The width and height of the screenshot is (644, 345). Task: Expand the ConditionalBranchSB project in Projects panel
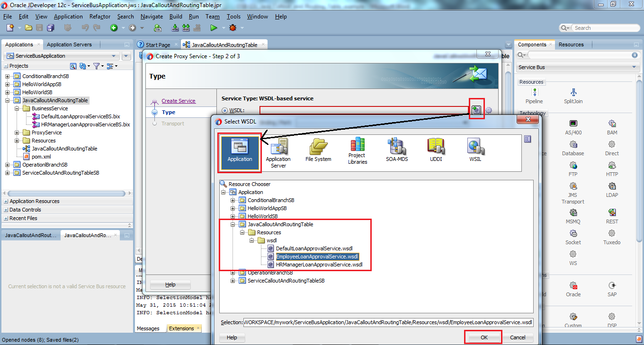tap(7, 76)
